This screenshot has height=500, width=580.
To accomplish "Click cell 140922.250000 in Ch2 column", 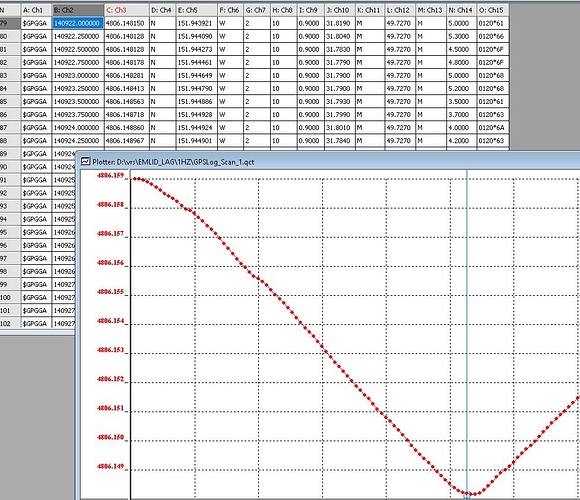I will click(78, 36).
